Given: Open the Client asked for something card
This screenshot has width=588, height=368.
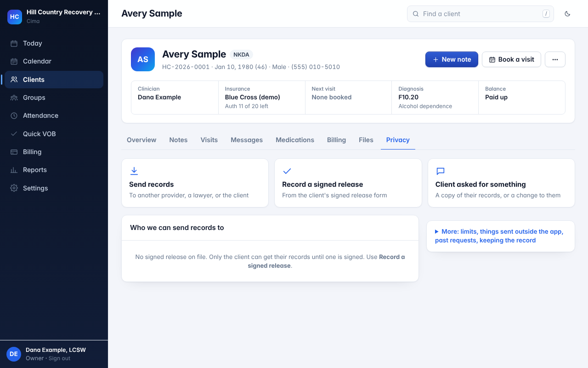Looking at the screenshot, I should 501,183.
